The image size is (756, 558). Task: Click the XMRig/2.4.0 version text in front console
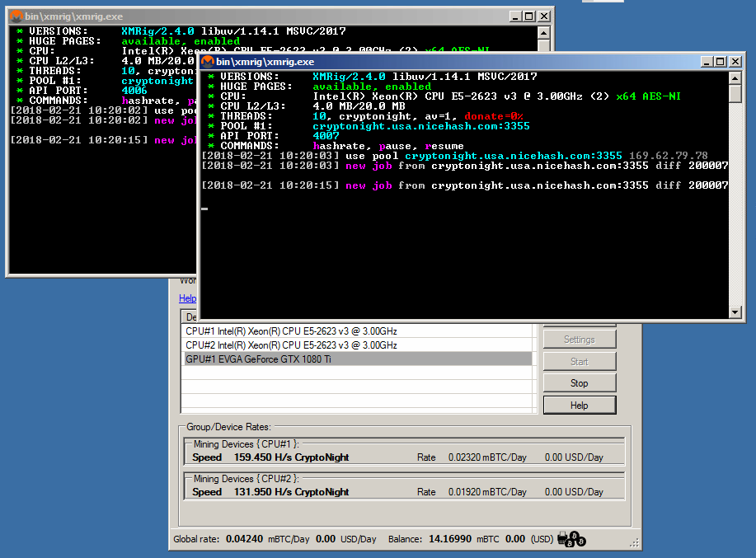(349, 77)
